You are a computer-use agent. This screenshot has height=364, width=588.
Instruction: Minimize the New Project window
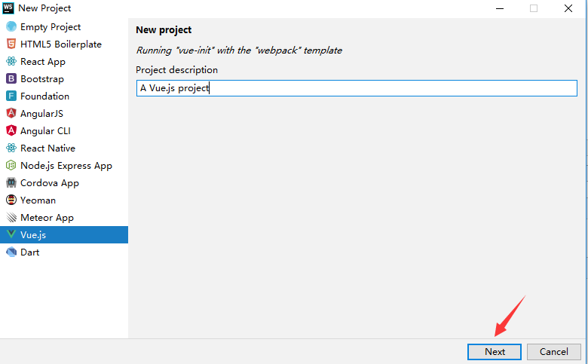pos(499,8)
